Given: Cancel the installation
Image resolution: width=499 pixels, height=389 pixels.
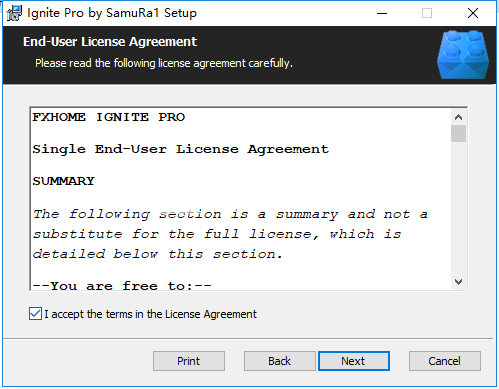Looking at the screenshot, I should pyautogui.click(x=445, y=361).
